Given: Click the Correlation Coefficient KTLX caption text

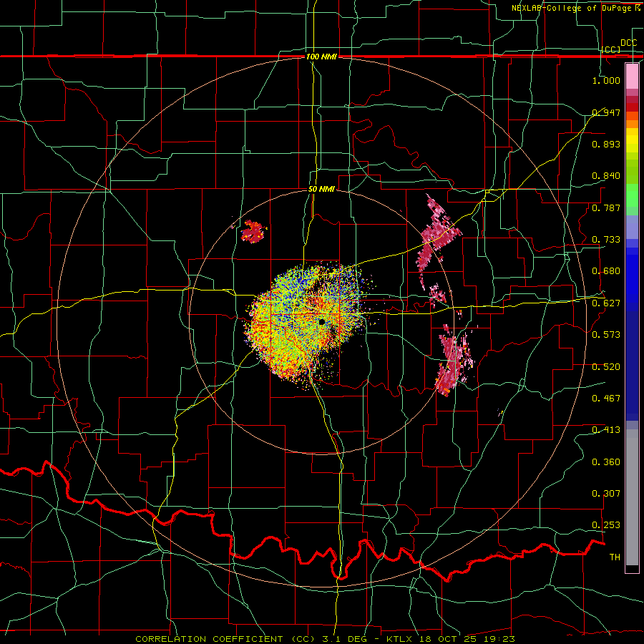Looking at the screenshot, I should (325, 639).
